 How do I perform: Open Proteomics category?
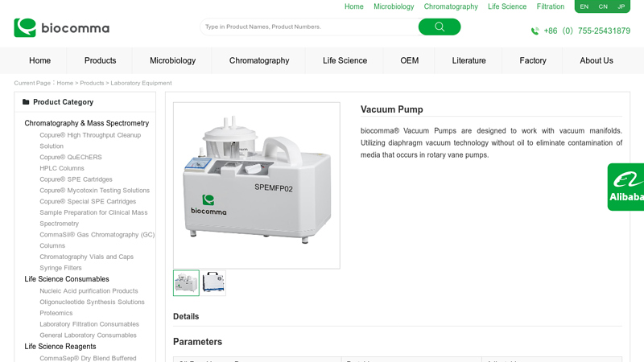56,313
